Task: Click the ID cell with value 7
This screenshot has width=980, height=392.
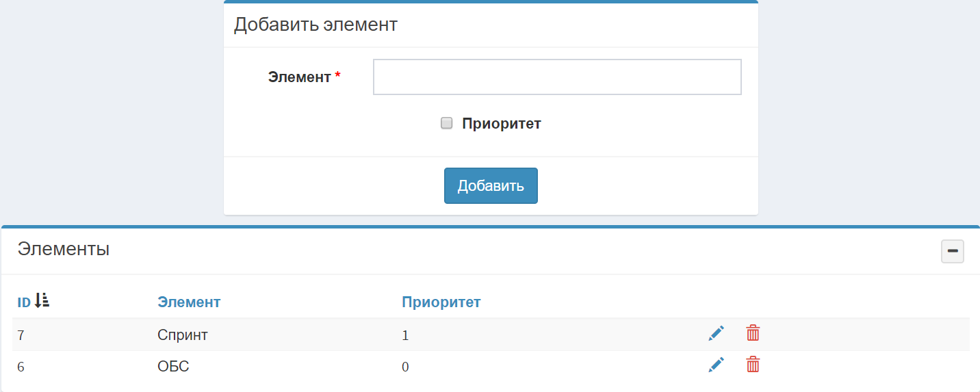Action: pyautogui.click(x=21, y=335)
